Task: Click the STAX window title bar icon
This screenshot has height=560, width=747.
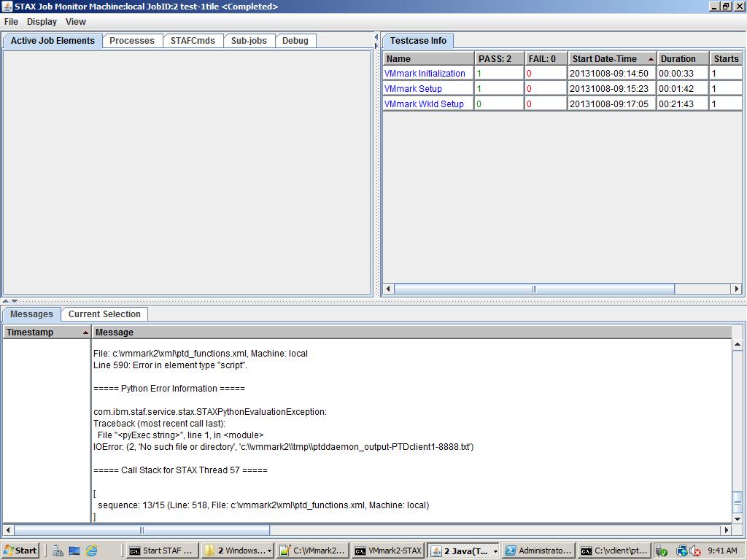Action: point(7,6)
